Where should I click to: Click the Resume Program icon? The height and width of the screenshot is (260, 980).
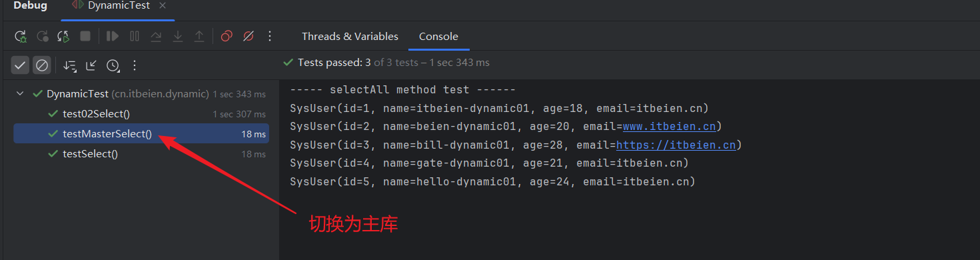pyautogui.click(x=113, y=37)
